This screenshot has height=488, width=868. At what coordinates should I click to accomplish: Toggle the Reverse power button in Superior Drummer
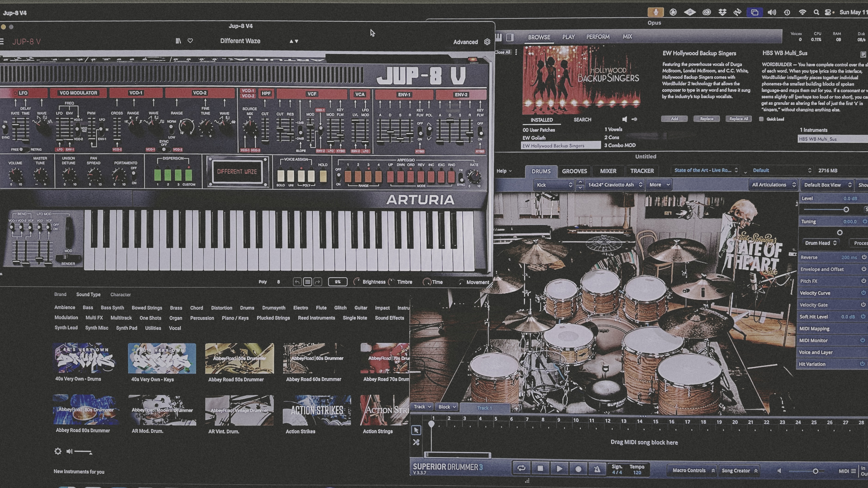864,257
